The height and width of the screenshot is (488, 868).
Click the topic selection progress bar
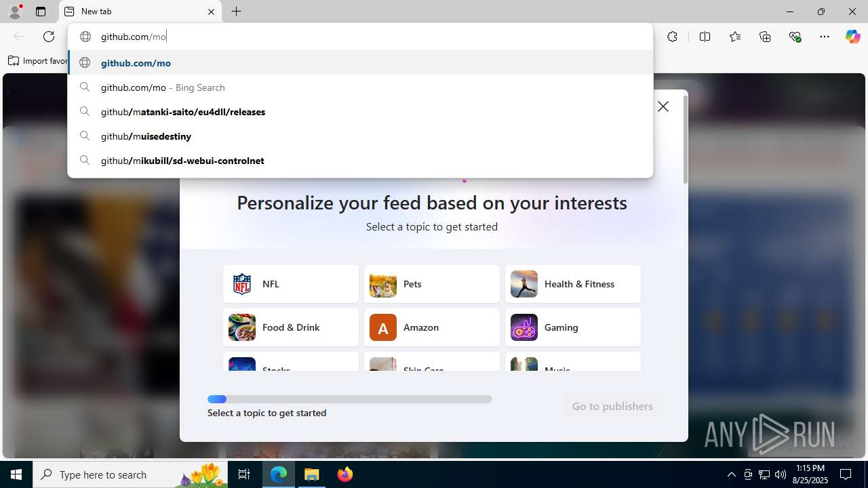(350, 399)
